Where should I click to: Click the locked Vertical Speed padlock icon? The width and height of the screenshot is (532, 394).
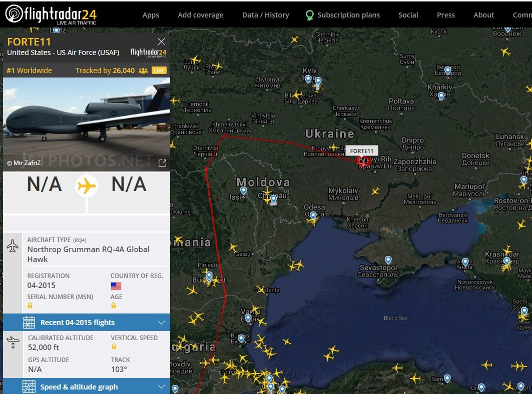click(114, 346)
